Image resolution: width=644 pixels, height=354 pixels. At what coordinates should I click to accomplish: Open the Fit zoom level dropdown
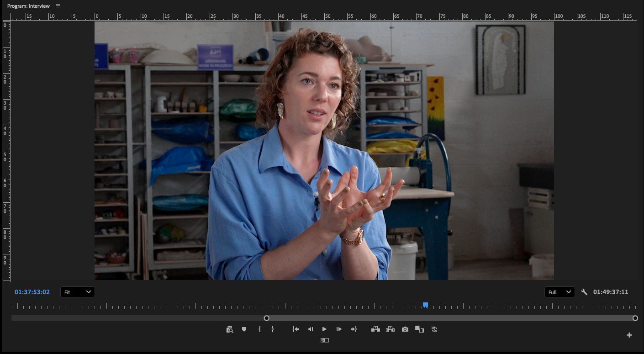[x=78, y=292]
